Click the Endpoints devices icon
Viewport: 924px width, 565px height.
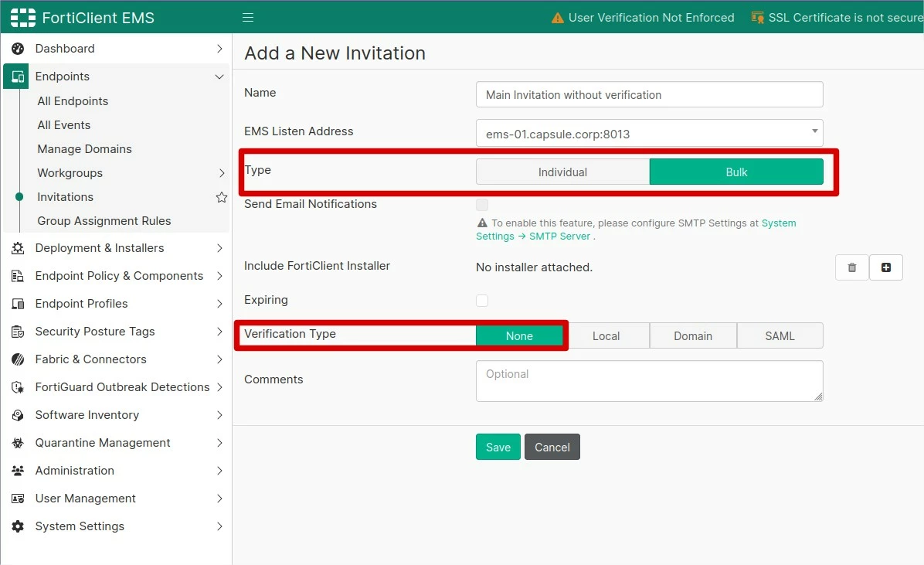(x=18, y=77)
